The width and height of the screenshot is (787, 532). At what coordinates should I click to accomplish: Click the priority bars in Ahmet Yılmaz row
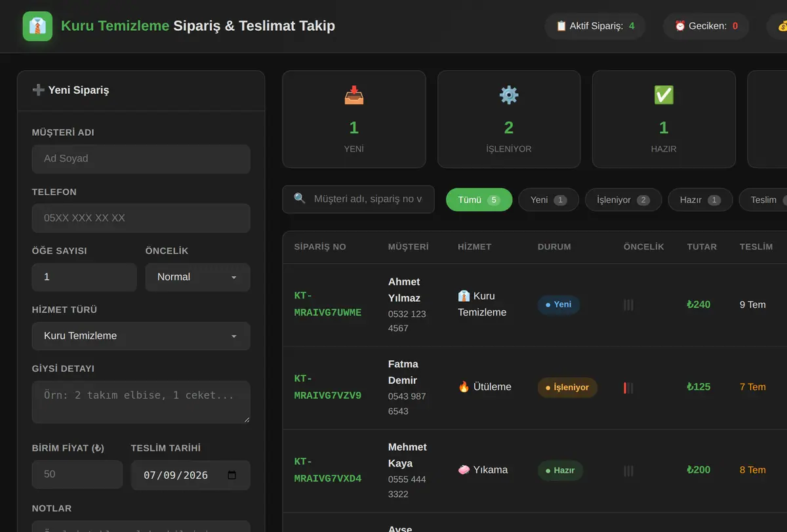(628, 305)
